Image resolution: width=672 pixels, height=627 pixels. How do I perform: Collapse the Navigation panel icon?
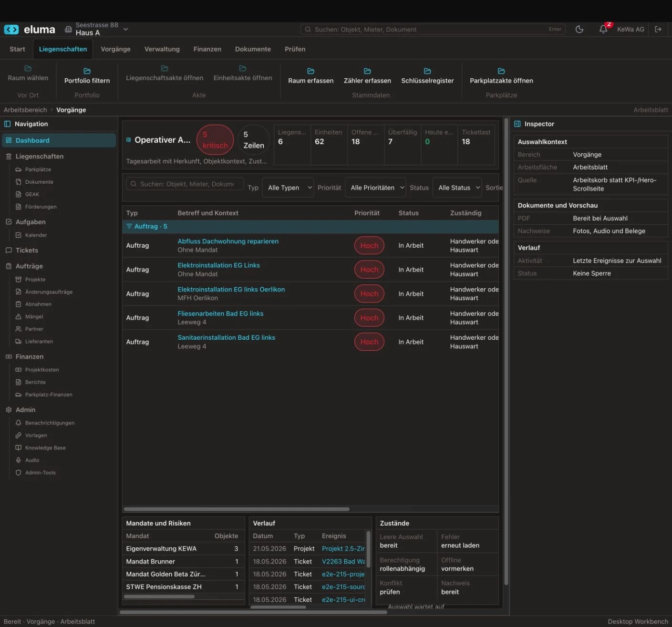coord(8,124)
